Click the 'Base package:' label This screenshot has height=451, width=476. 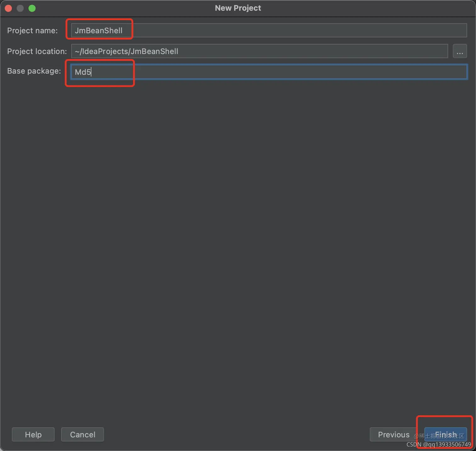(x=34, y=71)
